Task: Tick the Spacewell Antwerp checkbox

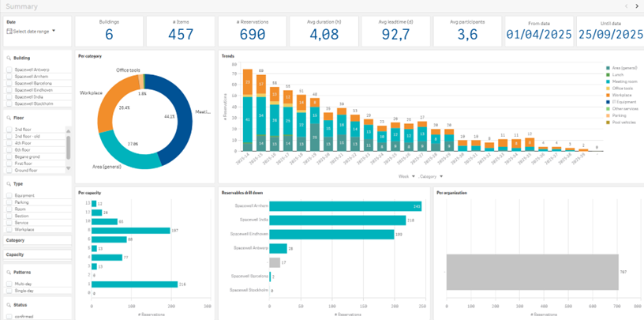Action: (x=9, y=70)
